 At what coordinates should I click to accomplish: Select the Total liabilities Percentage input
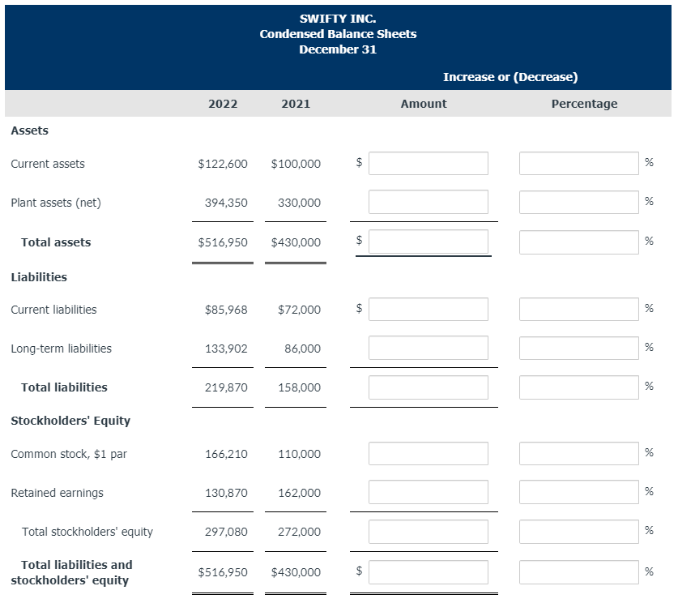click(x=578, y=387)
